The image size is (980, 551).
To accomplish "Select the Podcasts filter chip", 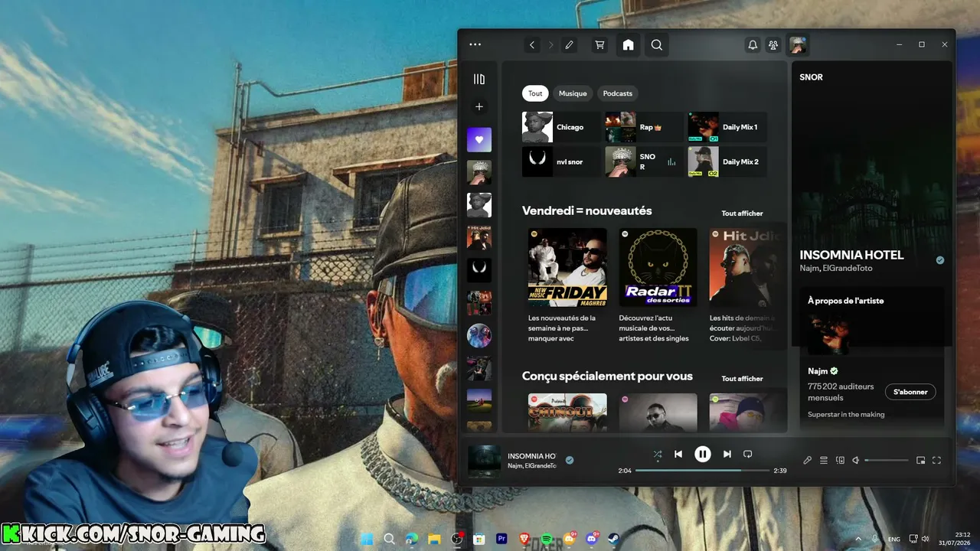I will pyautogui.click(x=618, y=93).
